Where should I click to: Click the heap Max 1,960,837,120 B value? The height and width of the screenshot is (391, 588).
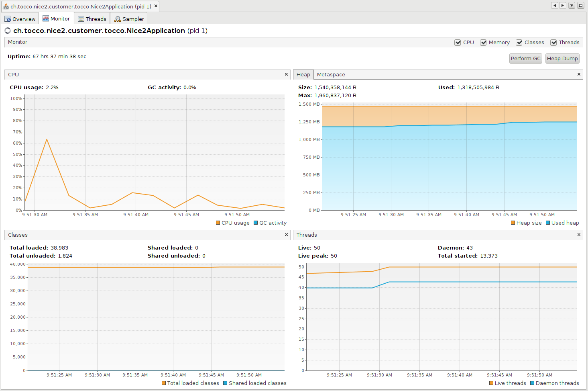coord(335,96)
